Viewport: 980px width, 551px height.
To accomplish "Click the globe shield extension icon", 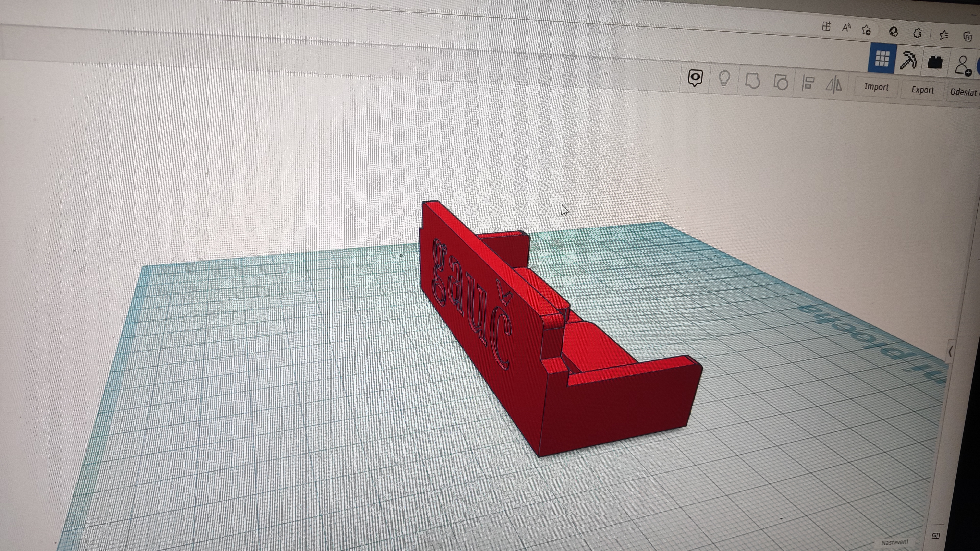I will (x=893, y=32).
